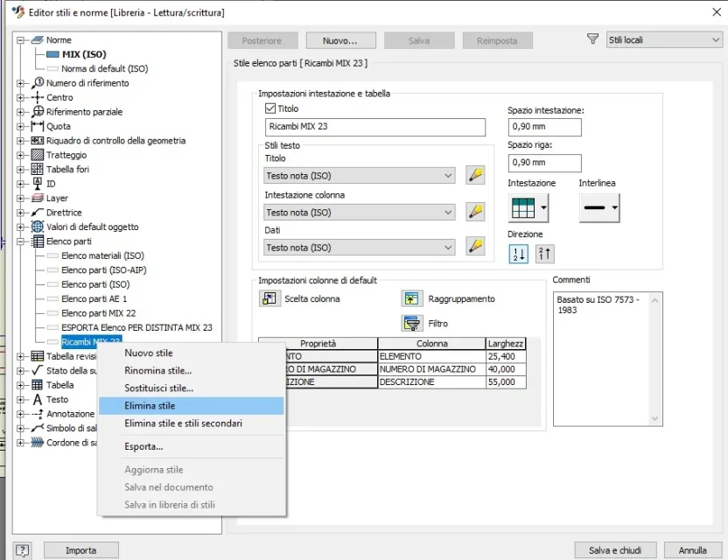Click the Testo letter A icon

[38, 399]
